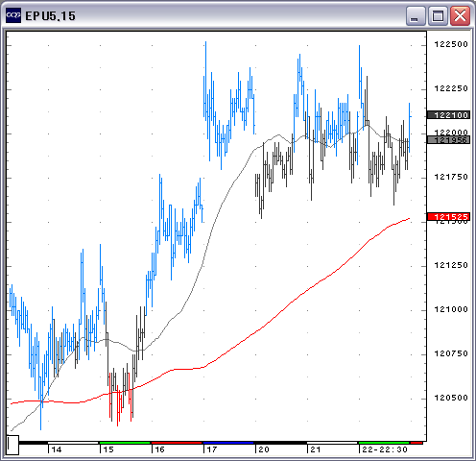The image size is (476, 461).
Task: Click the 122500 price scale value
Action: click(x=451, y=44)
